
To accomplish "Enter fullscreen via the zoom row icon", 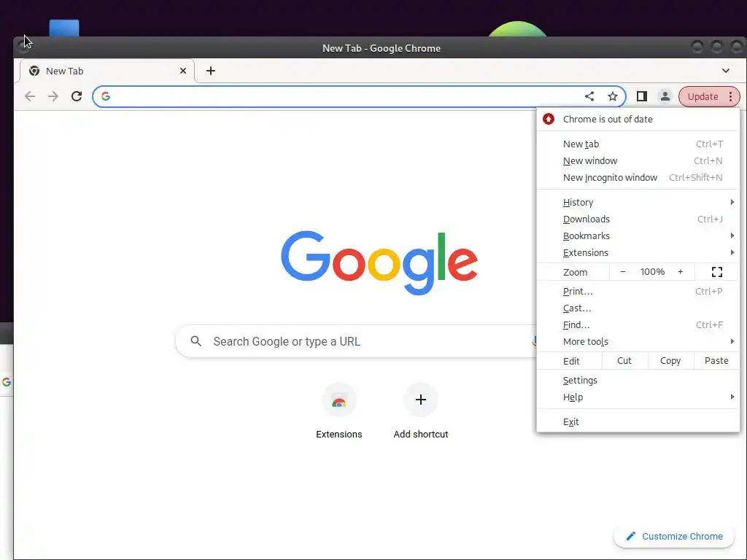I will pyautogui.click(x=717, y=272).
